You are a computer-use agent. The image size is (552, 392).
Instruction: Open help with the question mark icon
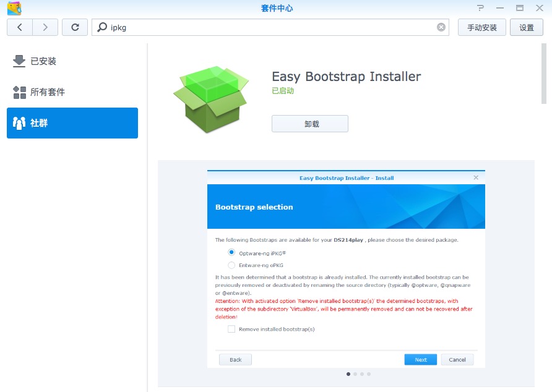tap(480, 8)
